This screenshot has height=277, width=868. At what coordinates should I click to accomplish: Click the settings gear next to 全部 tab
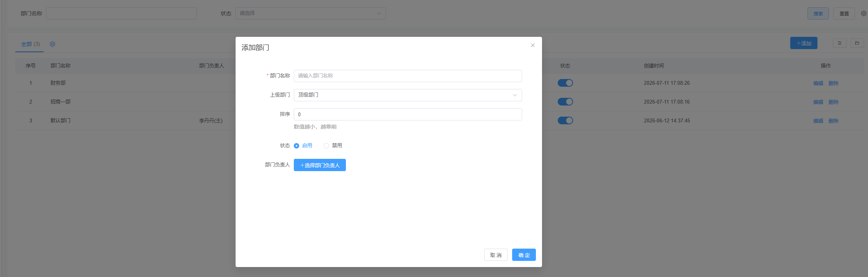[x=52, y=44]
